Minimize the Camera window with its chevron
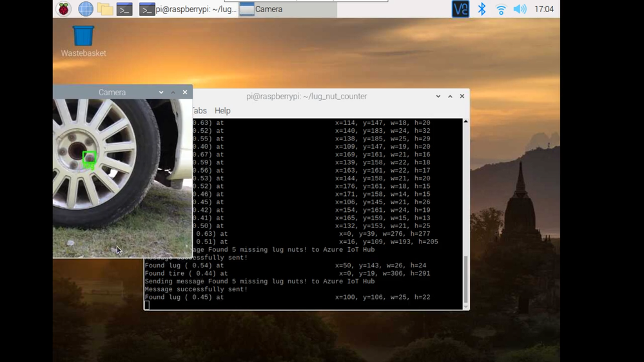The image size is (644, 362). click(x=161, y=92)
